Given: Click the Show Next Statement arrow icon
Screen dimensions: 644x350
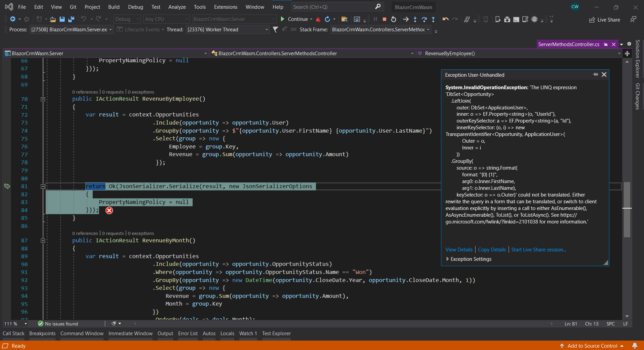Looking at the screenshot, I should point(406,19).
